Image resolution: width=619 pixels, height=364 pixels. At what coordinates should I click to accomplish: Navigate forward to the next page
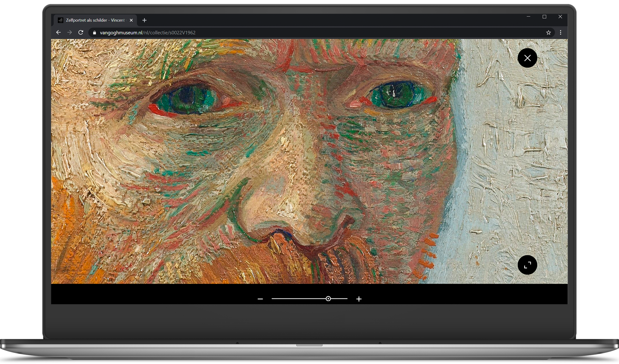pos(70,32)
